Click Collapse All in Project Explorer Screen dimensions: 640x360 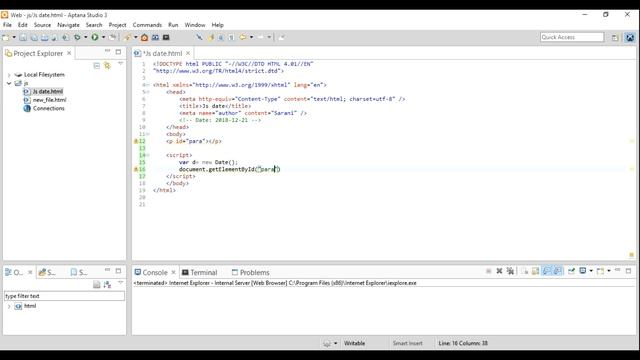pyautogui.click(x=97, y=65)
